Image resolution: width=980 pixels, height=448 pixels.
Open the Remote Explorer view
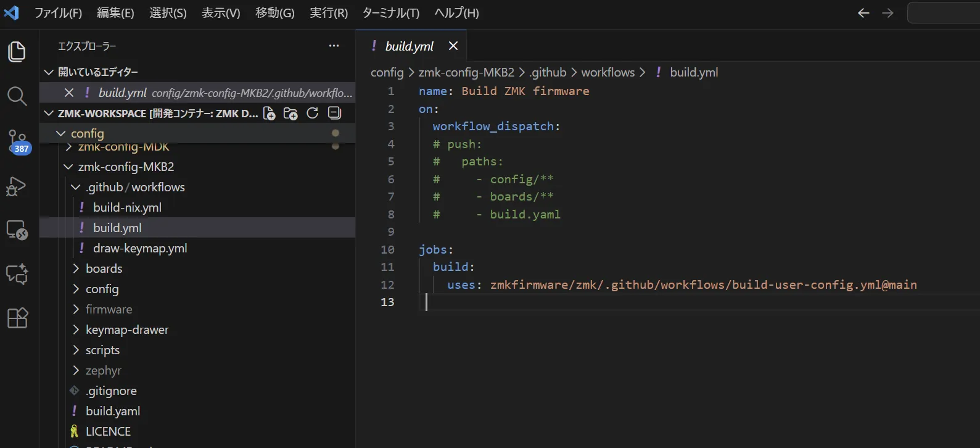pyautogui.click(x=17, y=230)
